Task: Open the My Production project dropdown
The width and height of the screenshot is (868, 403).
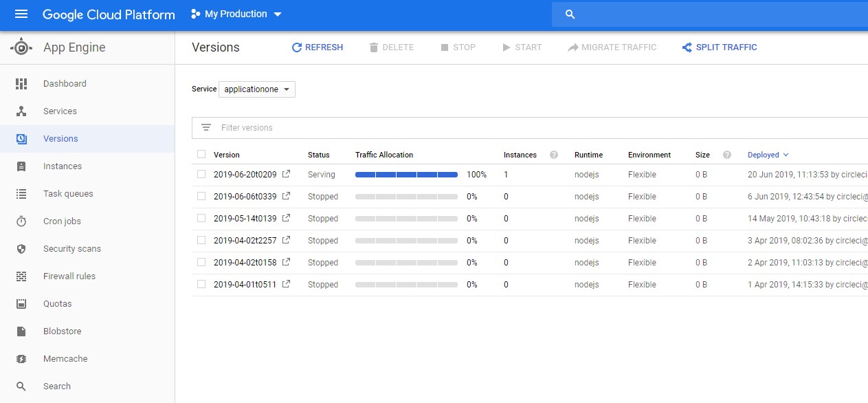Action: [236, 14]
